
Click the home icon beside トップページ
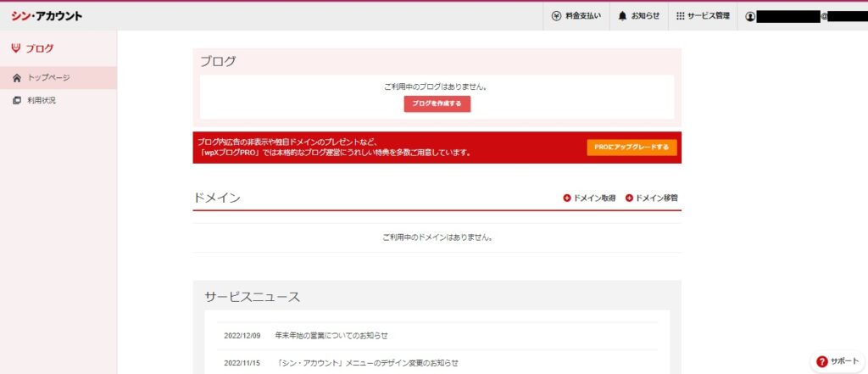coord(17,78)
